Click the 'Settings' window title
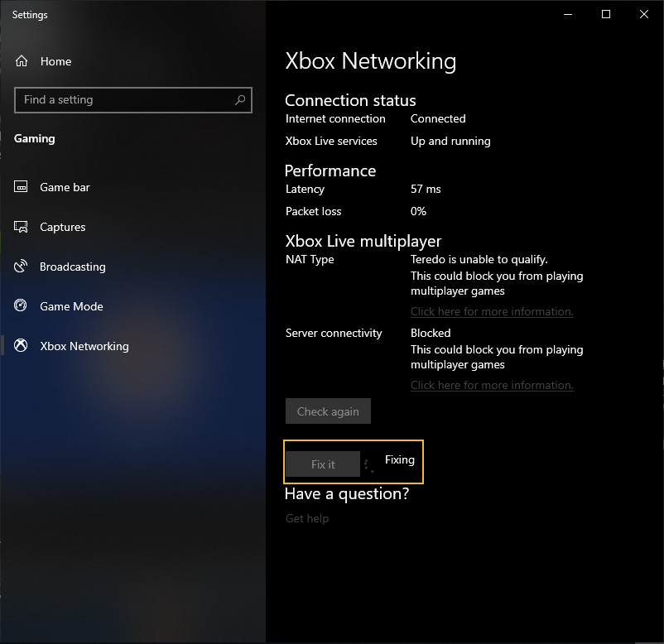This screenshot has width=664, height=644. 30,15
